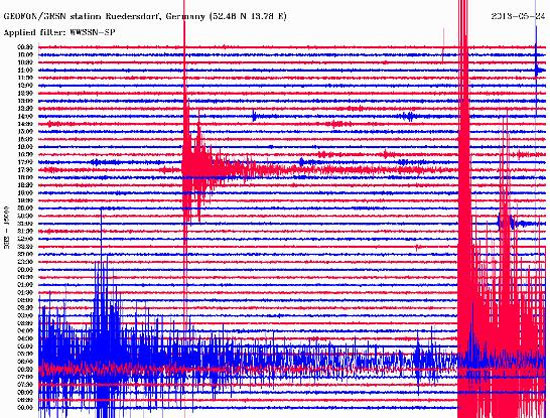This screenshot has height=418, width=550.
Task: Click the topmost time label on the axis
Action: tap(25, 47)
